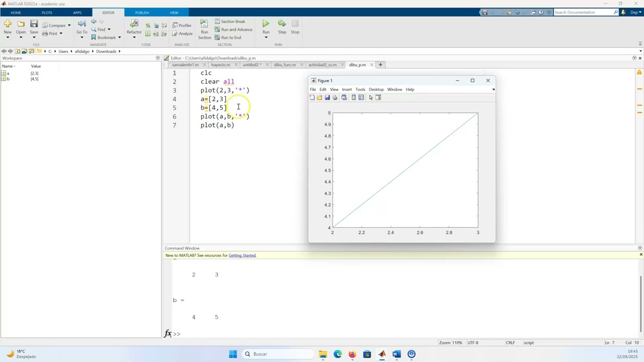Switch to the HOME ribbon tab
Screen dimensions: 644x362
point(16,12)
